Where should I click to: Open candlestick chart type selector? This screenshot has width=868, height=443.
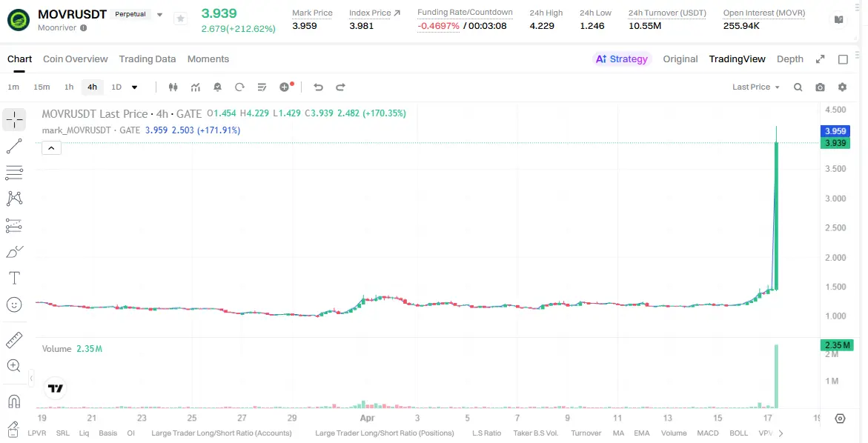[173, 87]
